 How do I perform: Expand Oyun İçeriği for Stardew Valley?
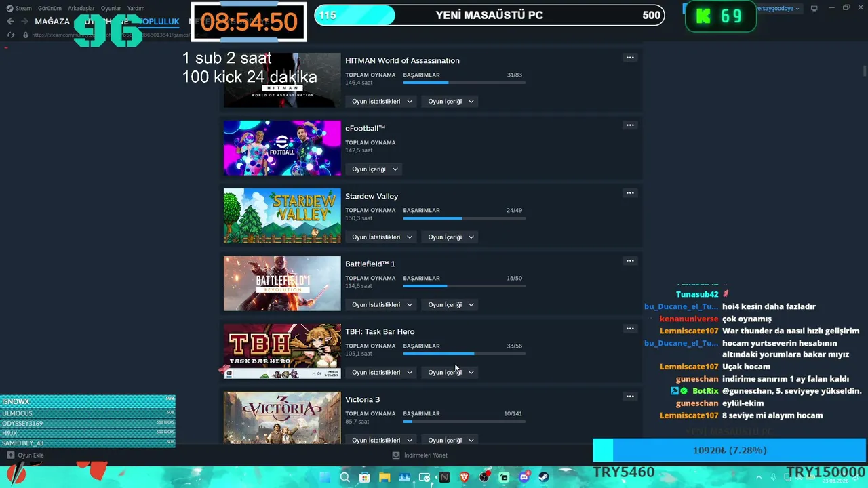[451, 237]
